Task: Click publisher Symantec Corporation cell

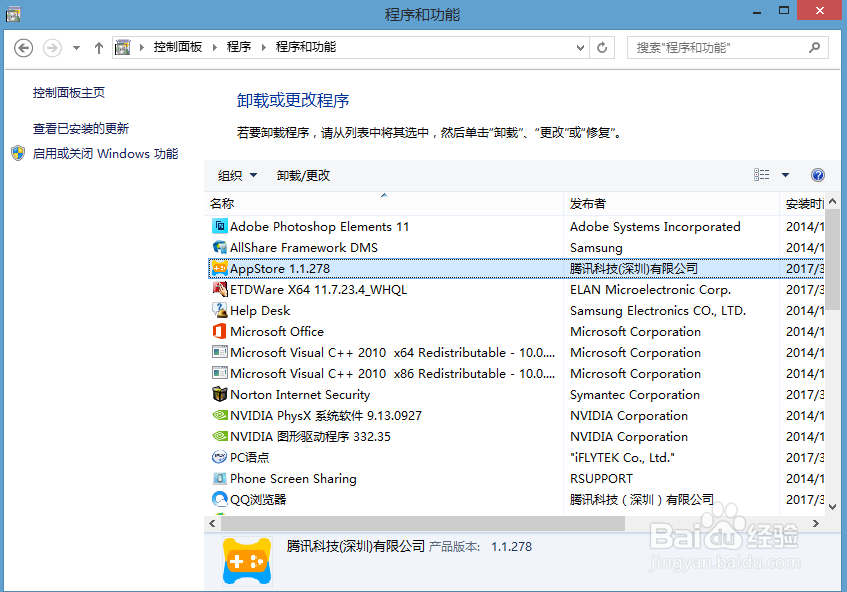Action: tap(635, 395)
